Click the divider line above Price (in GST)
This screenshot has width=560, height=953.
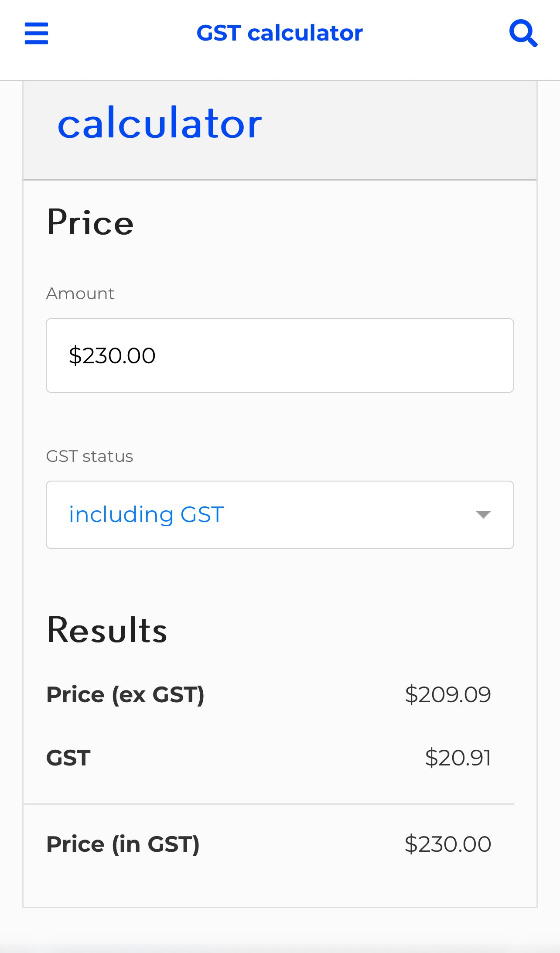(x=269, y=804)
